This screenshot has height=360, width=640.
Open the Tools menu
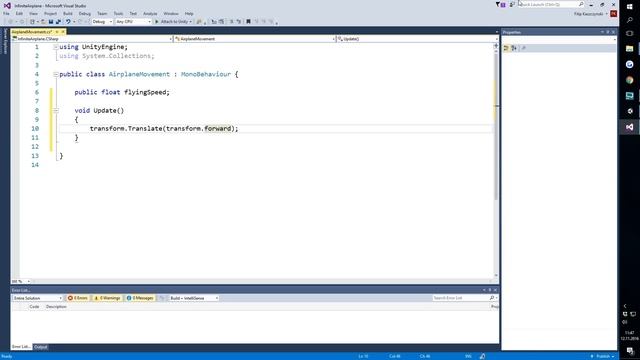point(118,13)
